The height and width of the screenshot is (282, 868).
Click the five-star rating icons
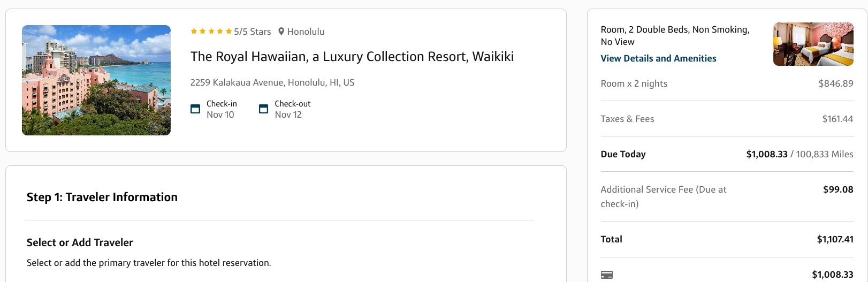coord(211,32)
